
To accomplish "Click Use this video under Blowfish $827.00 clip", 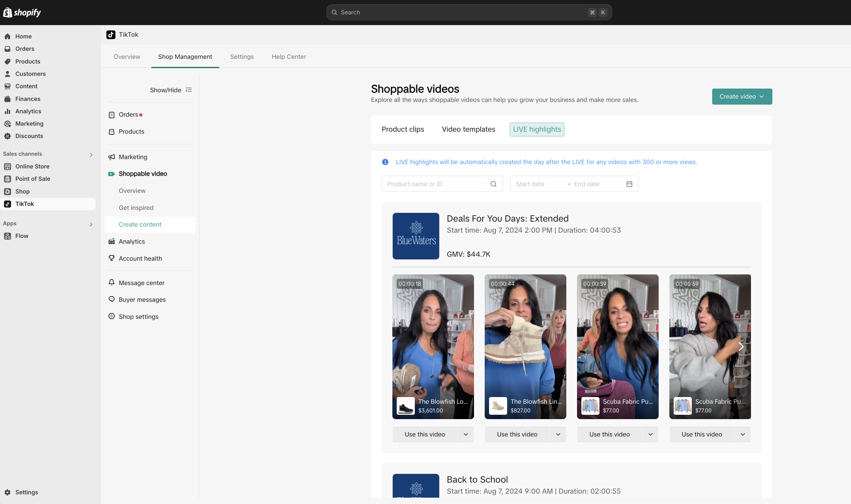I will point(517,434).
